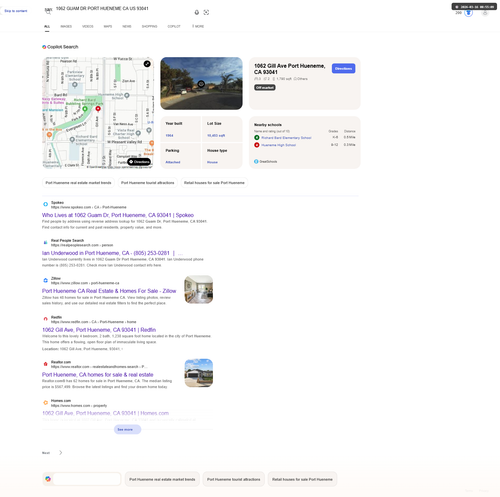Open street view 360 icon on photo

pos(201,84)
